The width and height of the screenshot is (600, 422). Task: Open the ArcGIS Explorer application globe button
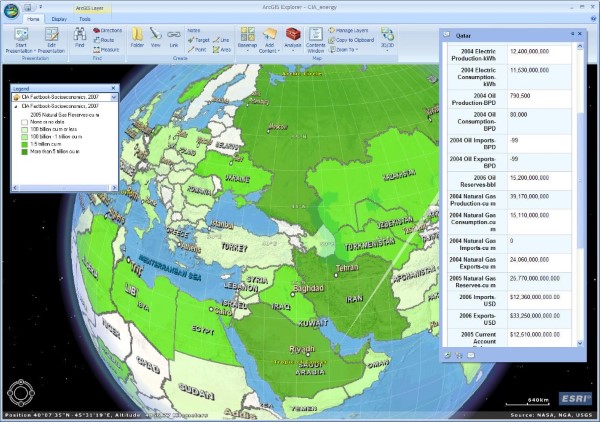coord(11,11)
